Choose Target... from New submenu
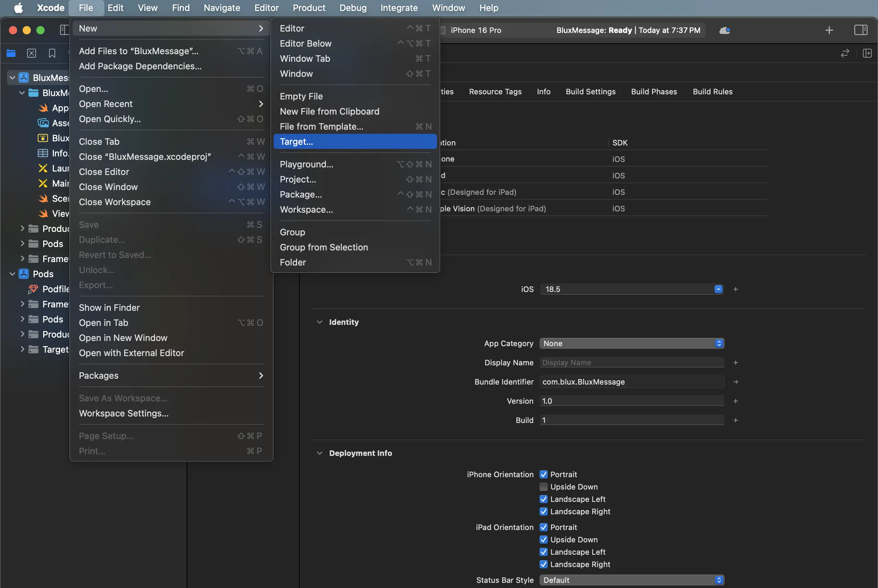878x588 pixels. point(355,142)
